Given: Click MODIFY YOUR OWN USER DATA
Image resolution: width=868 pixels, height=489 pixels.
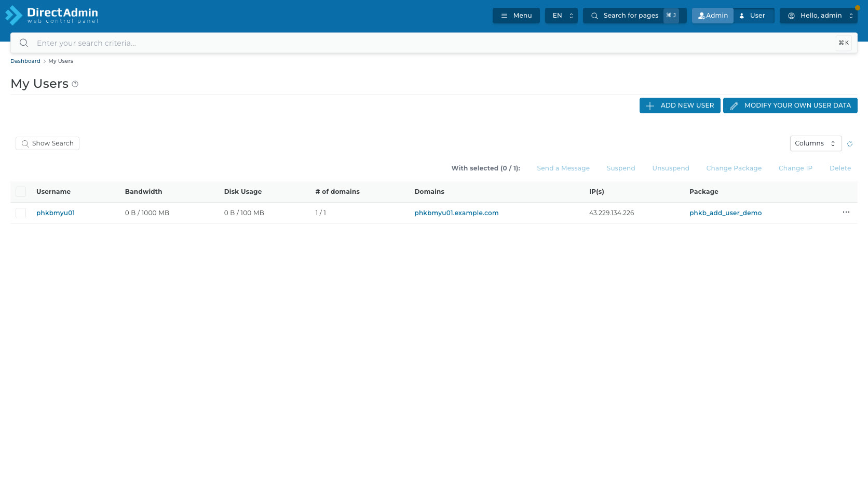Looking at the screenshot, I should point(790,105).
